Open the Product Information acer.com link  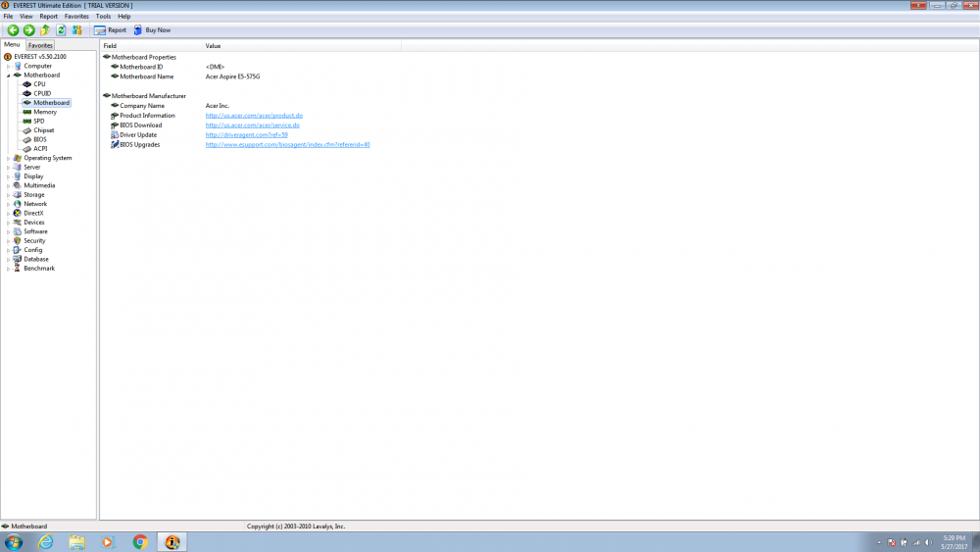click(x=254, y=116)
